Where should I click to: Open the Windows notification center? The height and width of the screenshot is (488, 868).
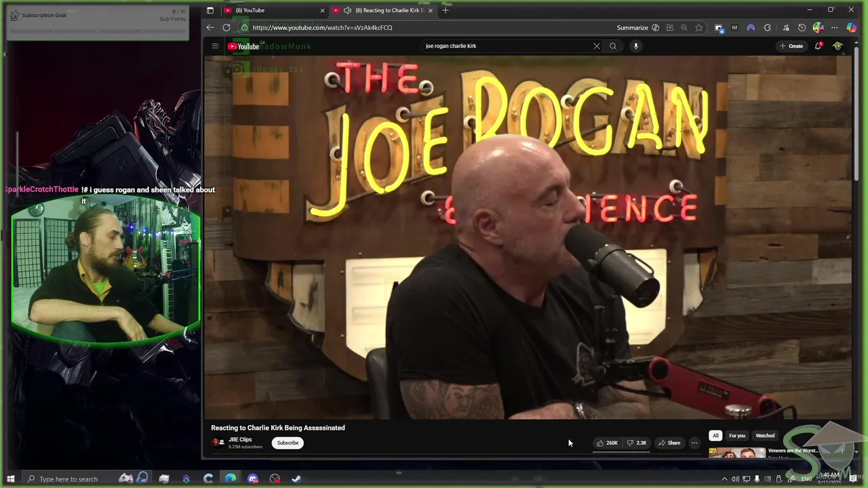[x=853, y=479]
